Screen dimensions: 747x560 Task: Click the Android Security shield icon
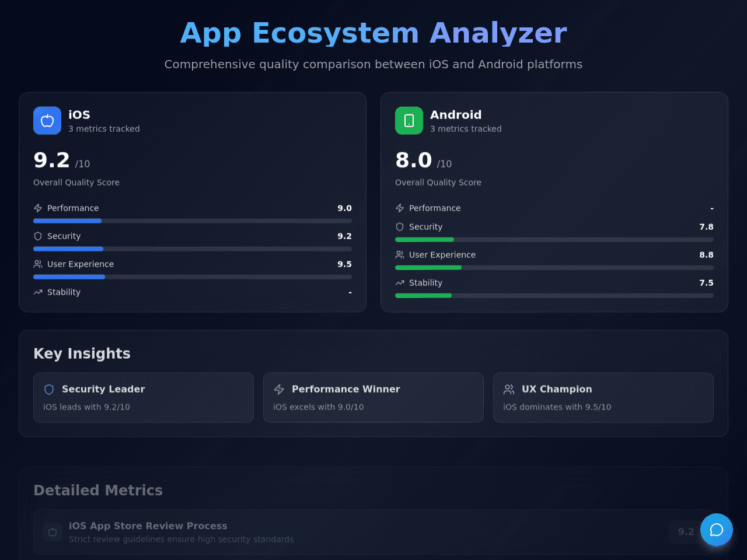400,227
